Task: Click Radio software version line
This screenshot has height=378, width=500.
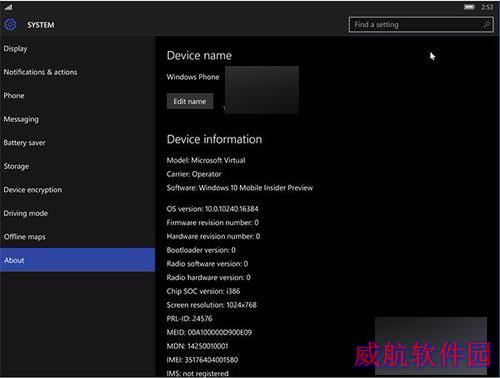Action: pos(207,264)
